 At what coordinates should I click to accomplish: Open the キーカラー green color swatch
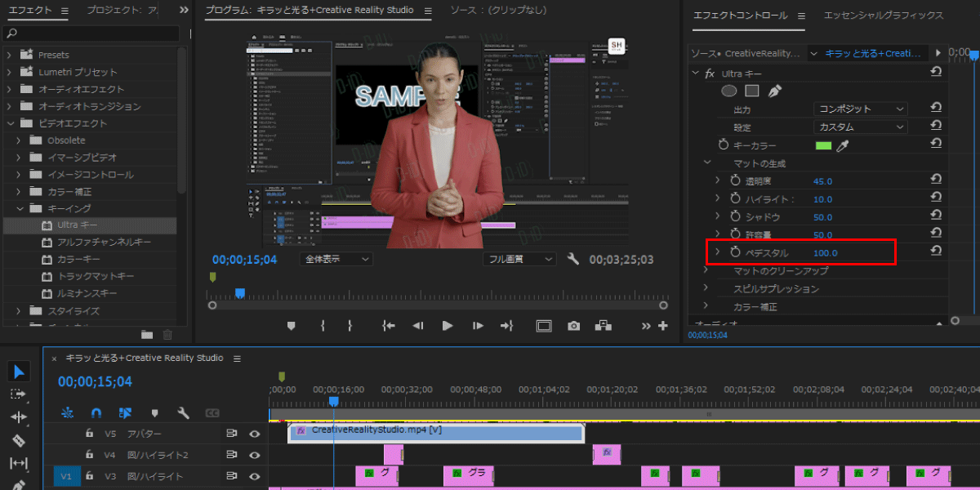coord(823,145)
